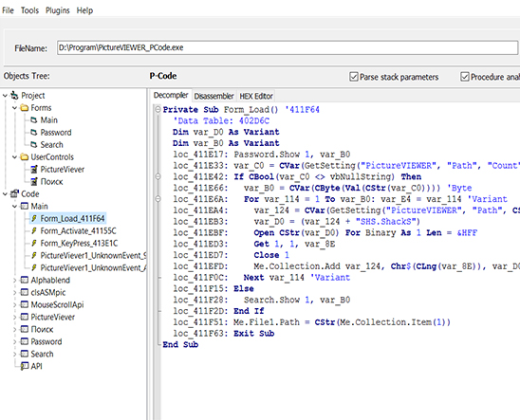The width and height of the screenshot is (520, 420).
Task: Click the Search module icon under Code
Action: pos(25,354)
